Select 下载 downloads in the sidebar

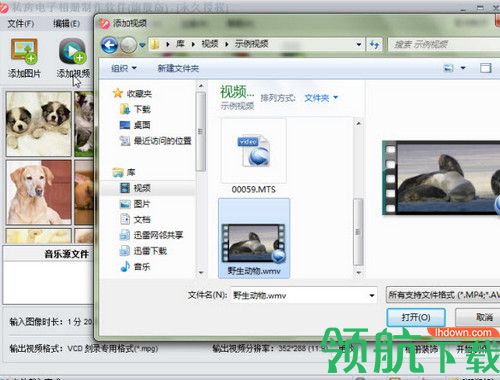pos(135,109)
